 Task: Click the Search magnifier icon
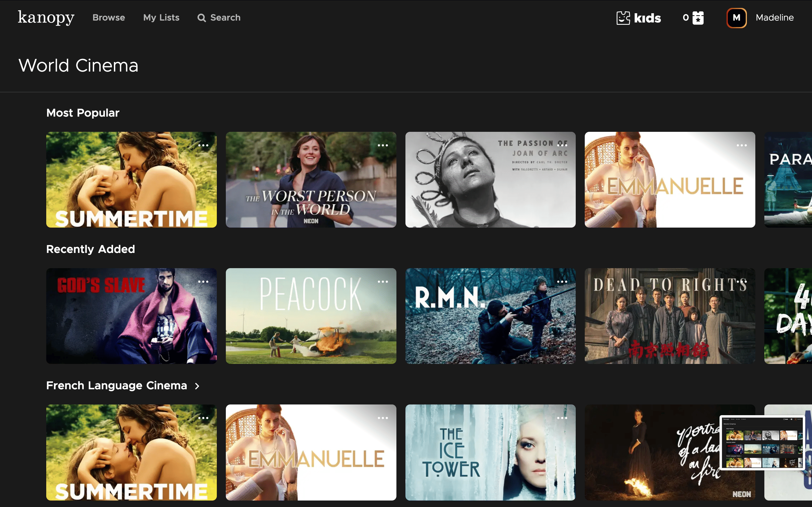click(x=201, y=18)
